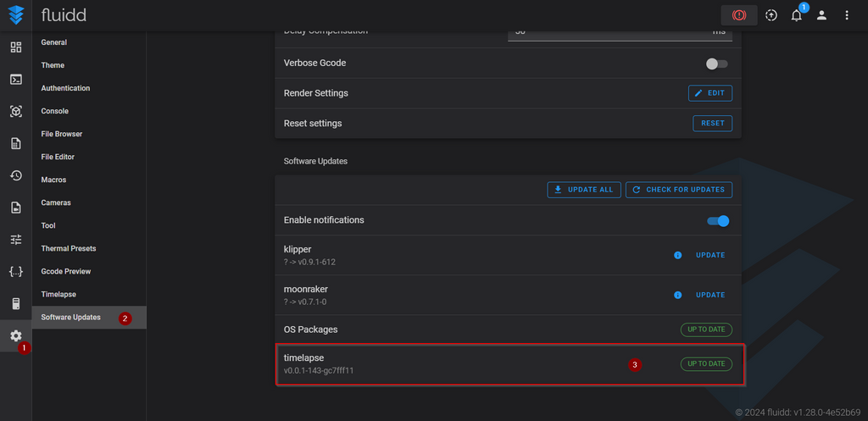Open the Console terminal icon in left rail
Image resolution: width=868 pixels, height=421 pixels.
click(15, 80)
